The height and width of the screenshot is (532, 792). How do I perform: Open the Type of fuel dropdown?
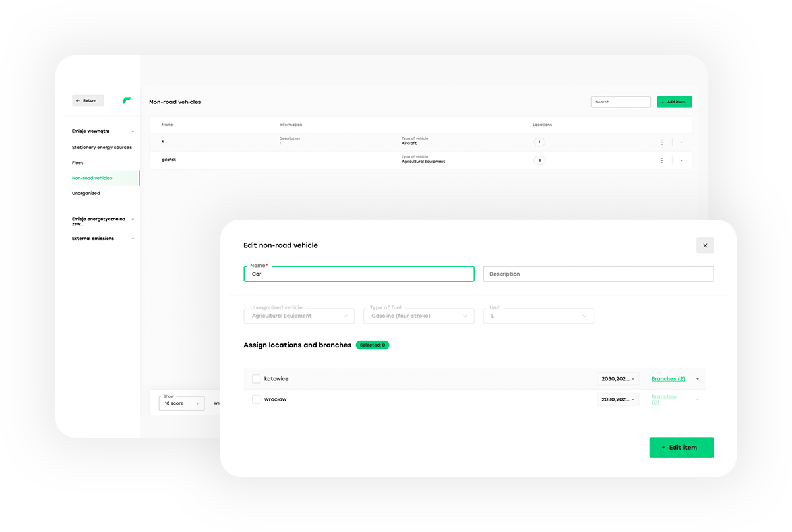click(419, 316)
